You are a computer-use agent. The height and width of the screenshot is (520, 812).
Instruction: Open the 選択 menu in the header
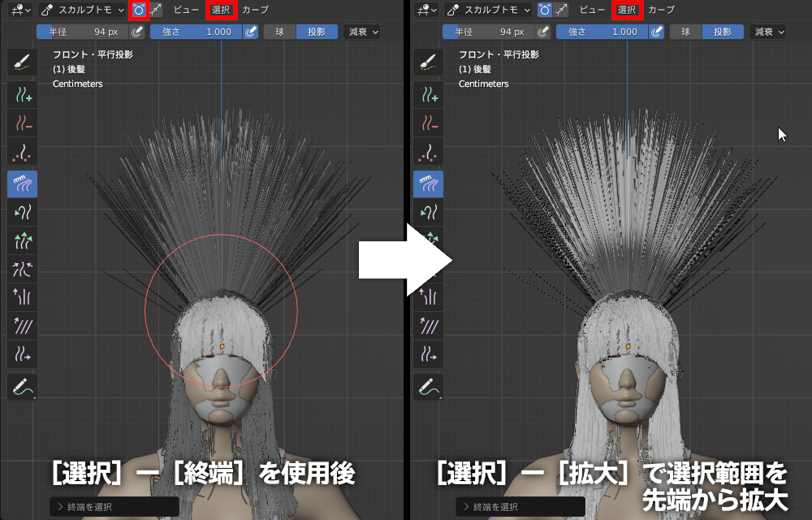(x=222, y=10)
